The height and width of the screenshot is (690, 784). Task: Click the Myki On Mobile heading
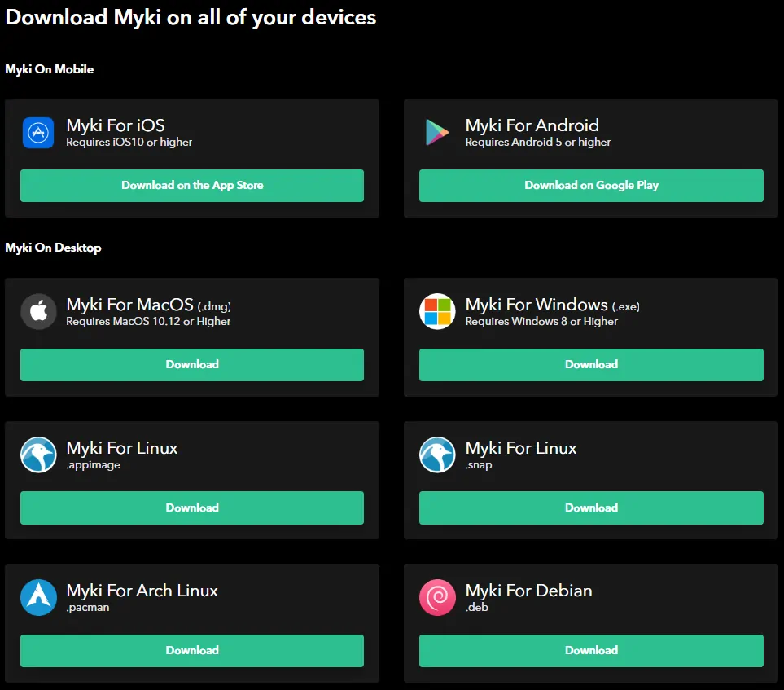click(x=49, y=69)
